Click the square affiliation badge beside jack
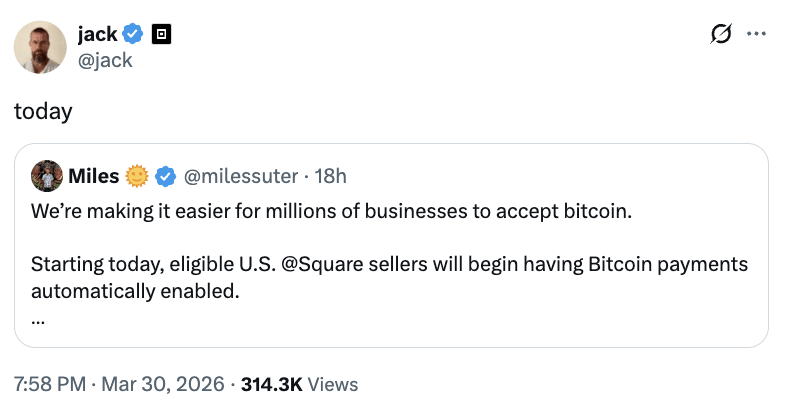 coord(161,35)
